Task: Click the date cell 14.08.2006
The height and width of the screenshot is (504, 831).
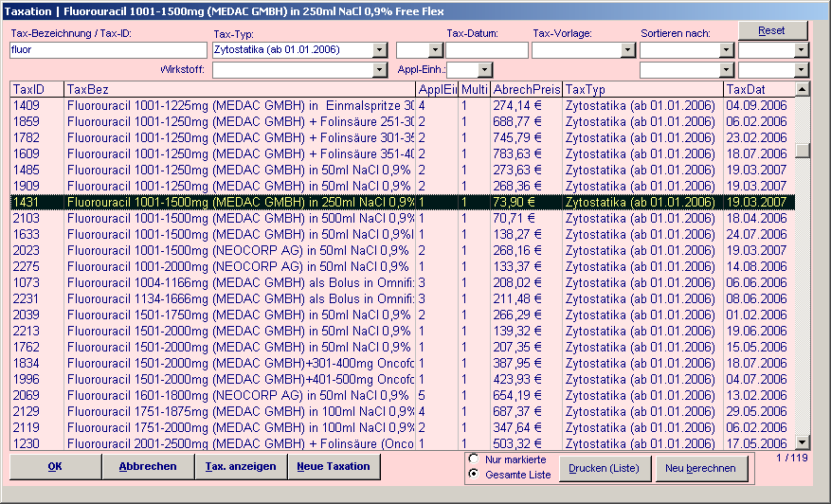Action: [x=759, y=266]
